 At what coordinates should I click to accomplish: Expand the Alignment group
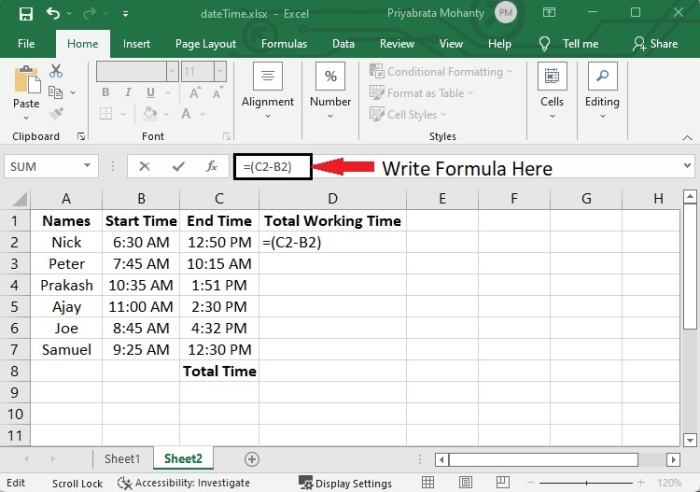pyautogui.click(x=267, y=92)
